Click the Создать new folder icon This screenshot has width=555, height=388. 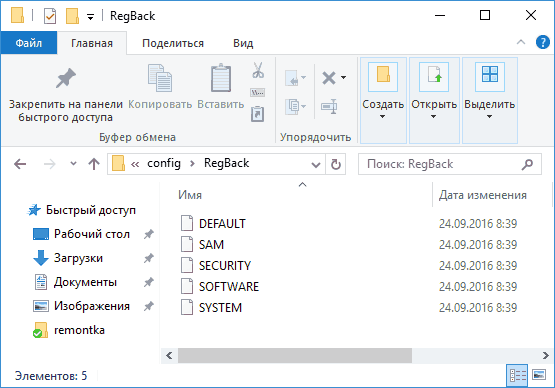383,76
